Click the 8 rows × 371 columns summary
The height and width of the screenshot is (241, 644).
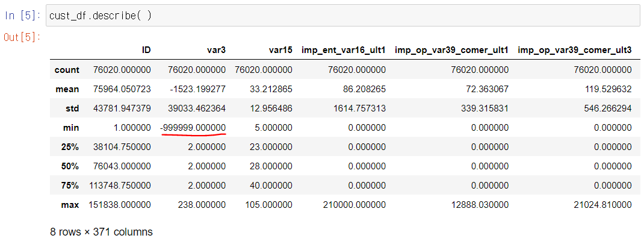click(101, 232)
